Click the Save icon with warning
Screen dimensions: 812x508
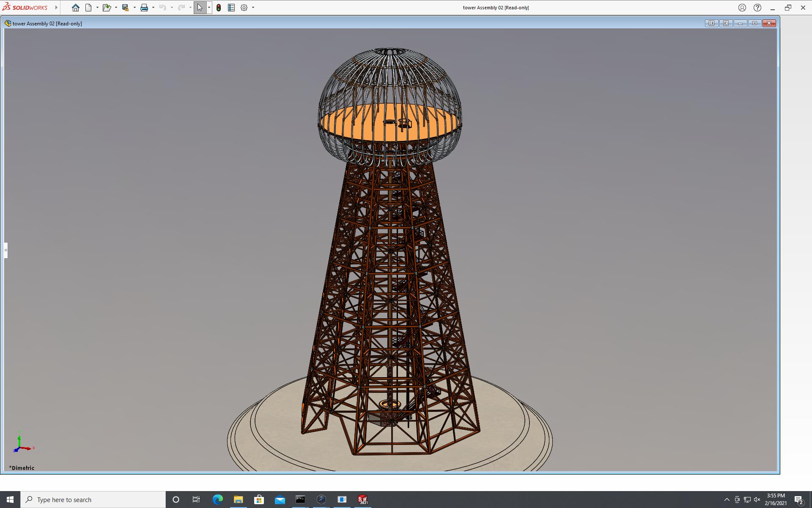coord(125,8)
